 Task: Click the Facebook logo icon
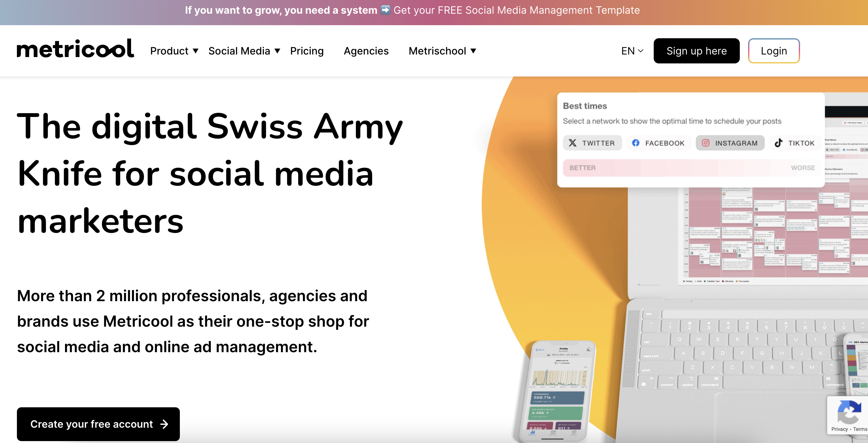(x=636, y=143)
